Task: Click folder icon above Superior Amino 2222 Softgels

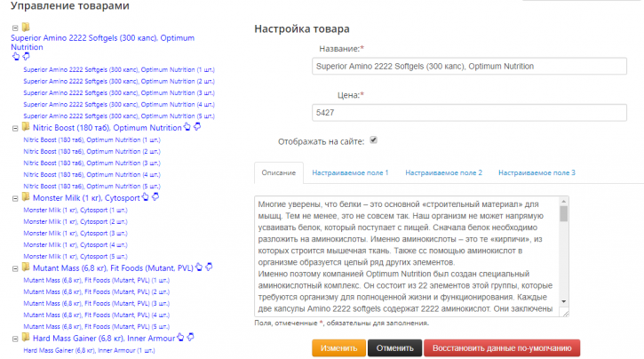Action: click(x=26, y=28)
